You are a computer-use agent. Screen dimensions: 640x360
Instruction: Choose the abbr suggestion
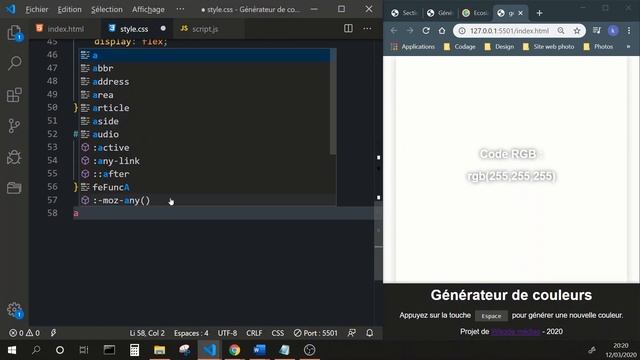pyautogui.click(x=207, y=68)
